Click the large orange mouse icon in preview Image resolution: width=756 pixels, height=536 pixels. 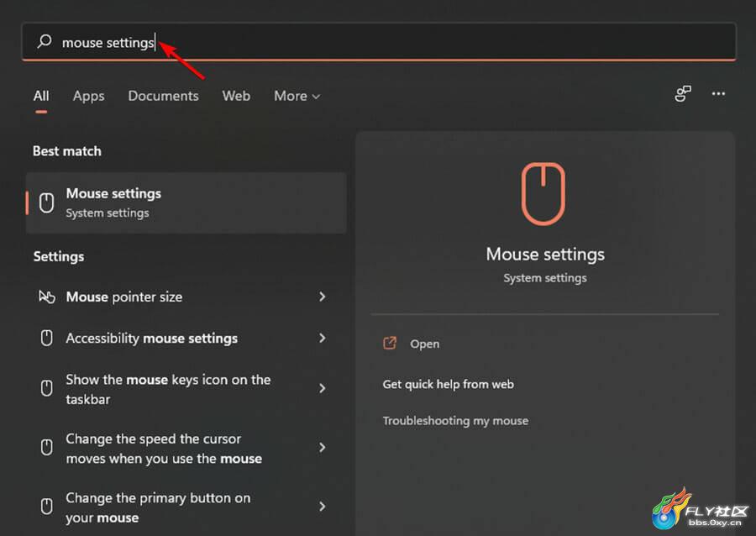(543, 194)
